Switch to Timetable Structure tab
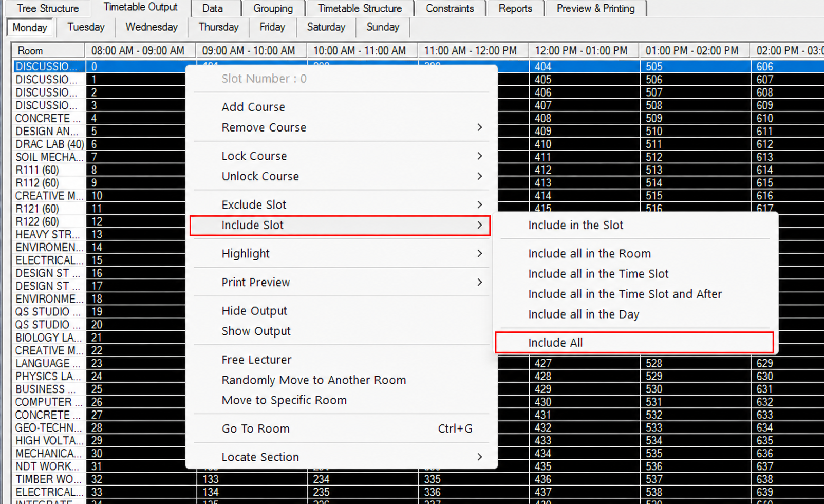Viewport: 824px width, 504px height. (x=360, y=8)
